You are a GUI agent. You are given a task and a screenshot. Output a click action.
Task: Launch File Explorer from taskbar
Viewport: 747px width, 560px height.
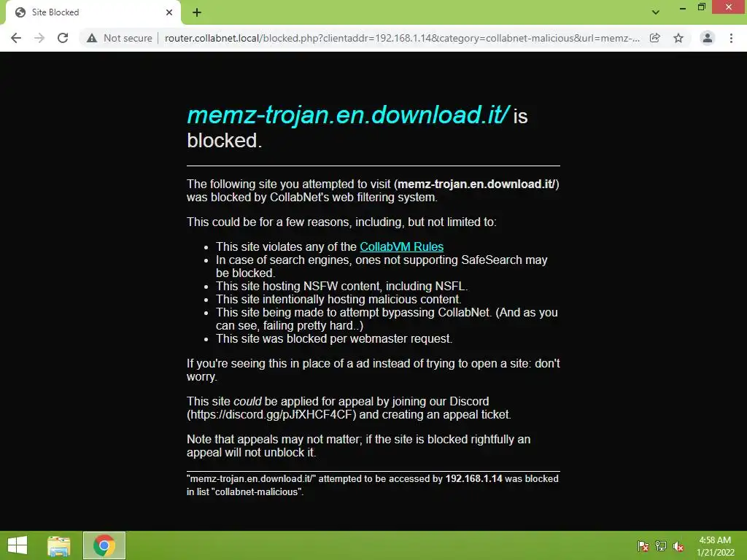pyautogui.click(x=59, y=545)
